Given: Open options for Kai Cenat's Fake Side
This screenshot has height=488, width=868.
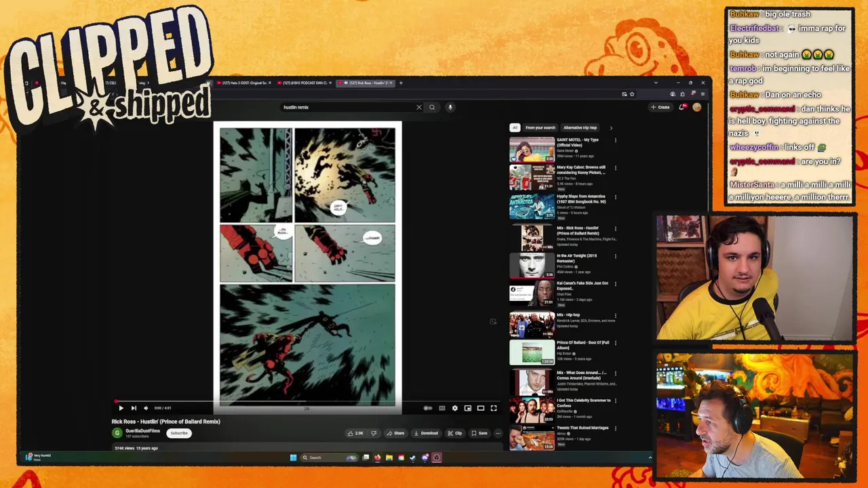Looking at the screenshot, I should pos(616,283).
